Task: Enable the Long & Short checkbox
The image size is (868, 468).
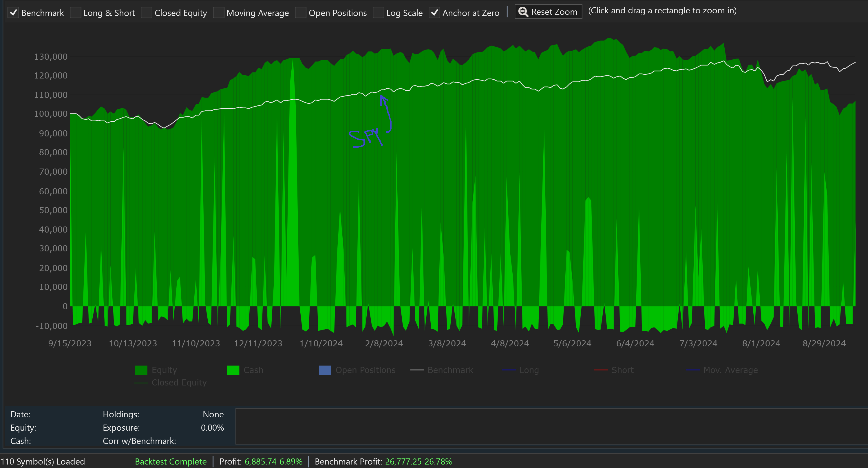Action: [76, 13]
